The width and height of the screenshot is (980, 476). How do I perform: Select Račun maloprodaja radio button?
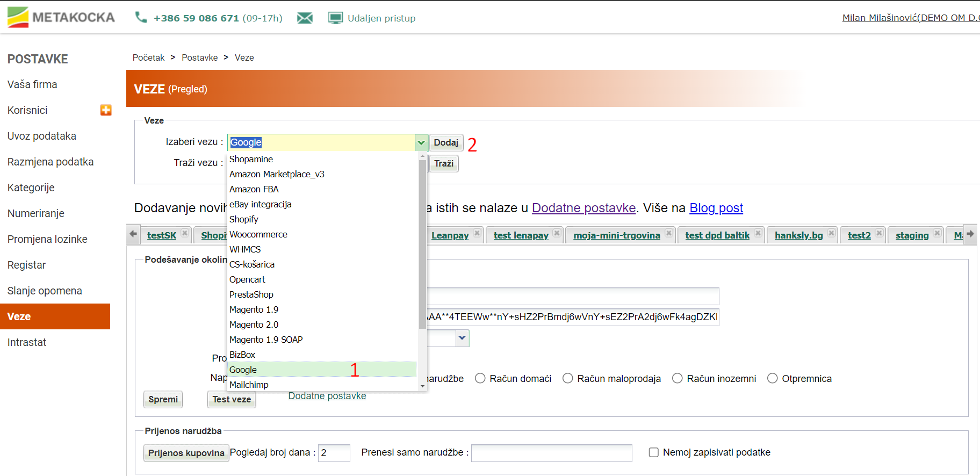click(568, 378)
